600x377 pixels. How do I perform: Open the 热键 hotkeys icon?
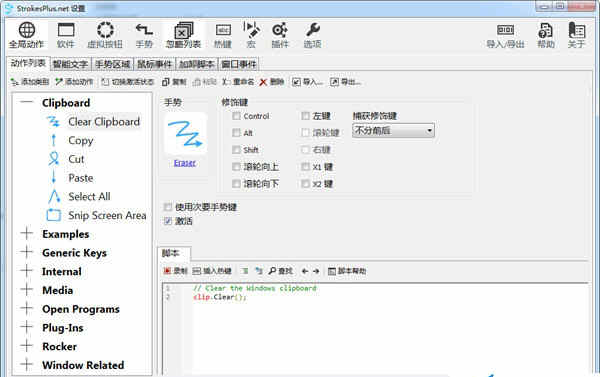(x=223, y=30)
